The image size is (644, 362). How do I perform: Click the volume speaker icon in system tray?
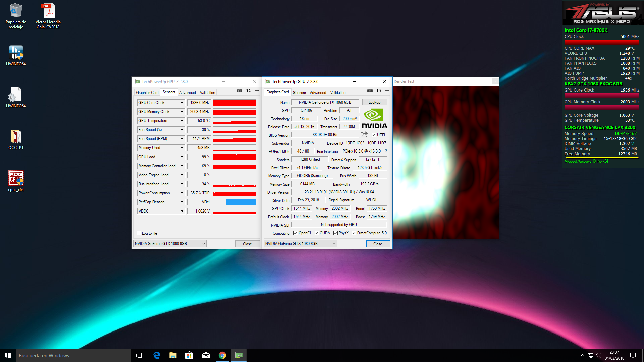coord(598,355)
